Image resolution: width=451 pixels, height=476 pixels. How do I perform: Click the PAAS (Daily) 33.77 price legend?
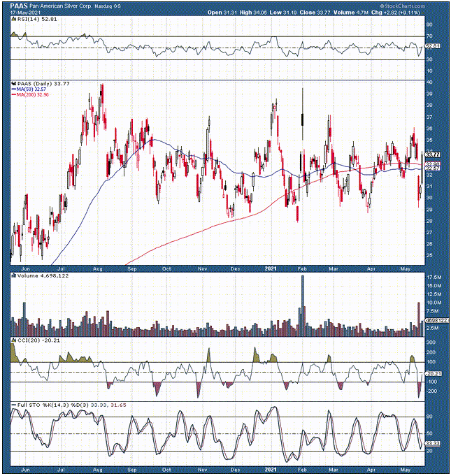43,84
